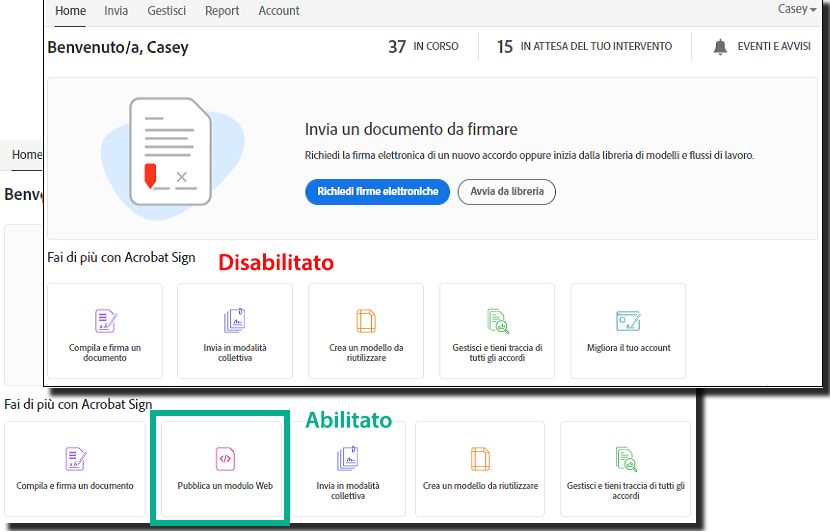Image resolution: width=830 pixels, height=531 pixels.
Task: Click Invia in modalità collettiva icon, front window
Action: coord(234,320)
